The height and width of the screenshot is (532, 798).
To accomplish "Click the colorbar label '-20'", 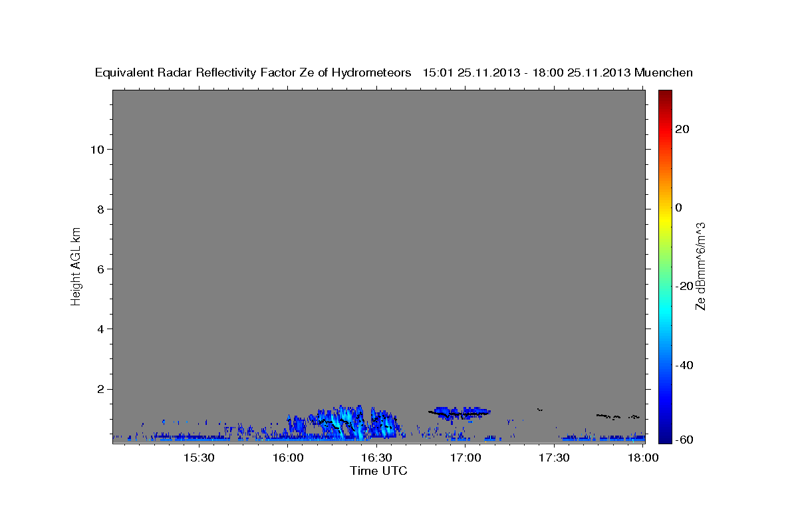I will tap(684, 286).
